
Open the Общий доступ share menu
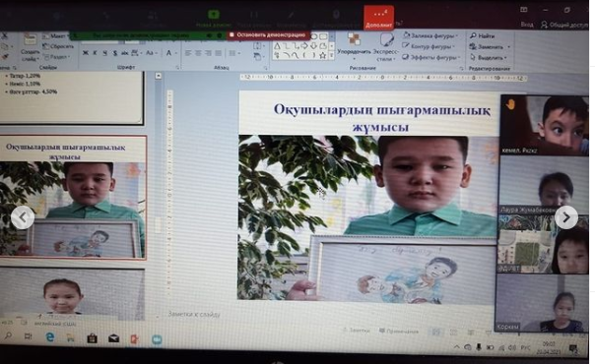(563, 25)
